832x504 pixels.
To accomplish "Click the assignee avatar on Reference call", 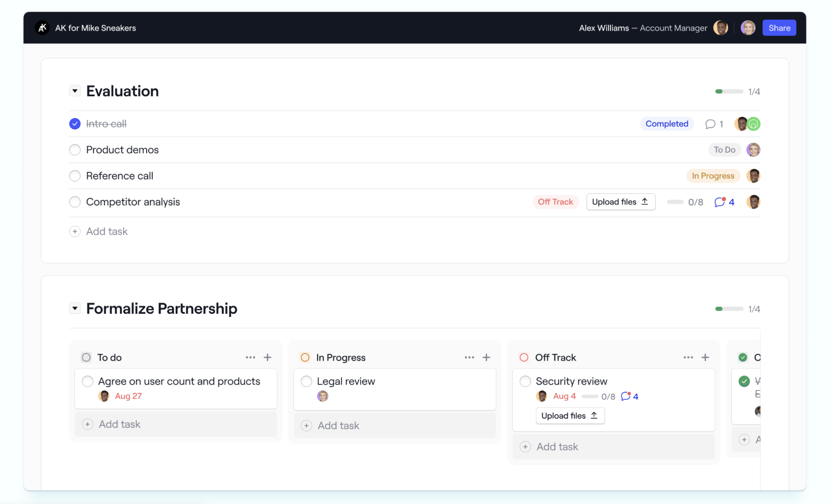I will coord(753,176).
